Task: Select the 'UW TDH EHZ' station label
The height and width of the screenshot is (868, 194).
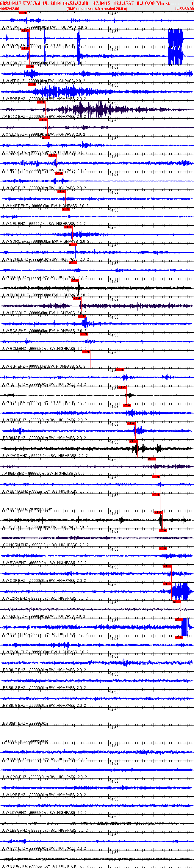Action: [x=15, y=384]
